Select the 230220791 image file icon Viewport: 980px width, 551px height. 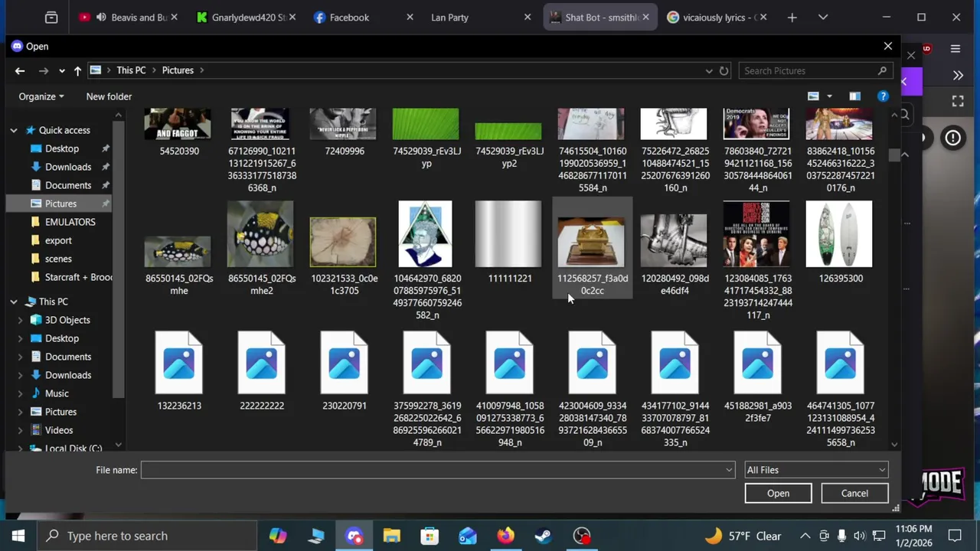[344, 363]
